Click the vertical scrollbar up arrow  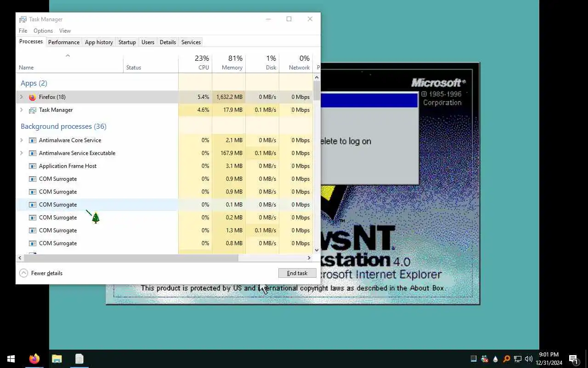pos(317,77)
